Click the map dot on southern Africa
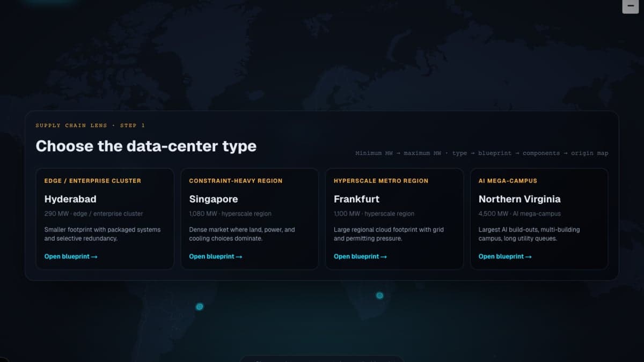 (x=379, y=295)
